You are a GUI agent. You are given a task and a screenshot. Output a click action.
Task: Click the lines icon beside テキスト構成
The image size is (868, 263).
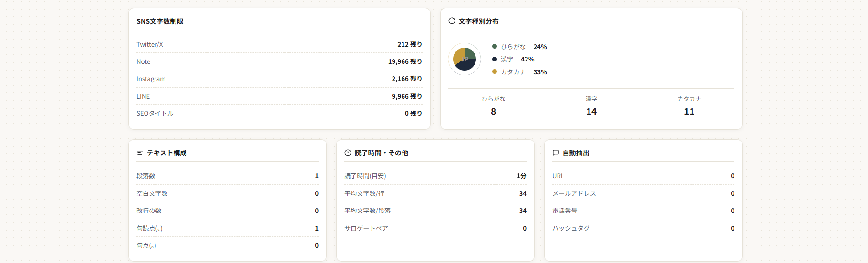[x=140, y=153]
